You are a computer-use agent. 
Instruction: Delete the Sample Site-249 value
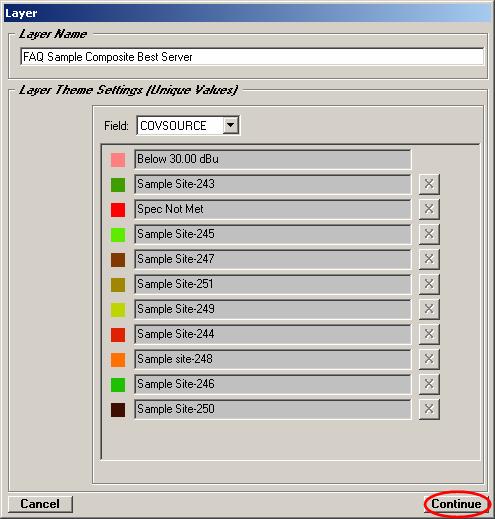pyautogui.click(x=429, y=309)
